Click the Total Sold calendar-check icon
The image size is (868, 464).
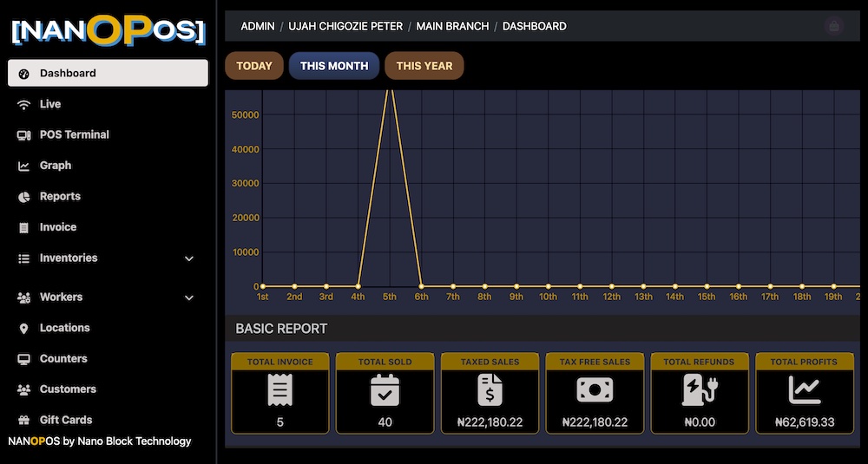pos(385,389)
